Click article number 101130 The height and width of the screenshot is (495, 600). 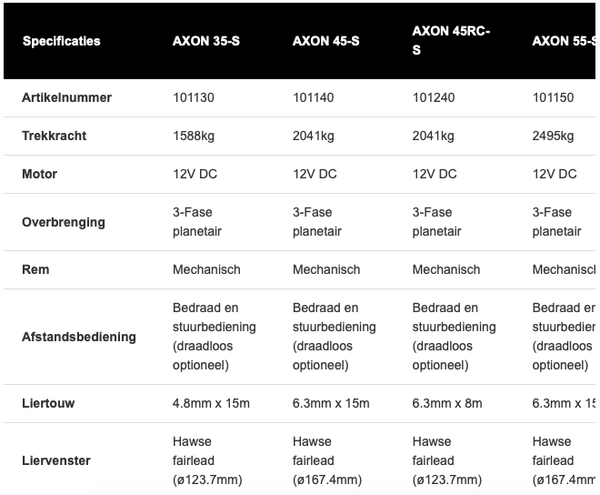(x=194, y=98)
